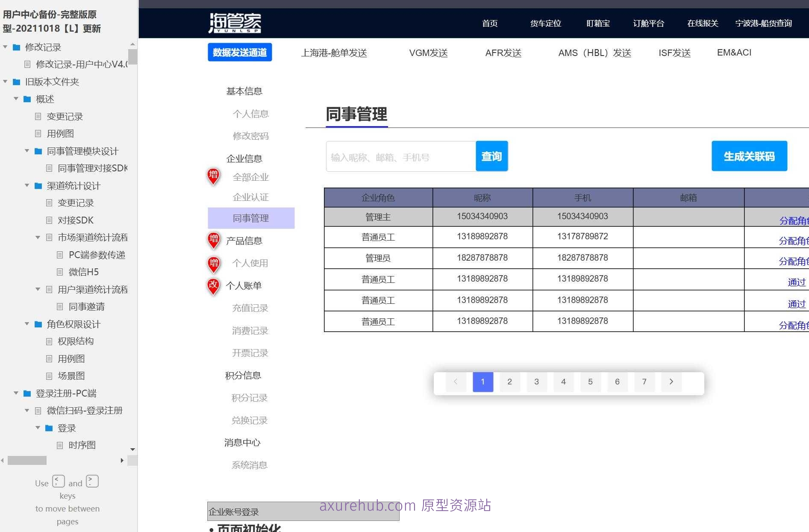Collapse 同事管理模块设计 folder
Screen dimensions: 809x532
(27, 151)
